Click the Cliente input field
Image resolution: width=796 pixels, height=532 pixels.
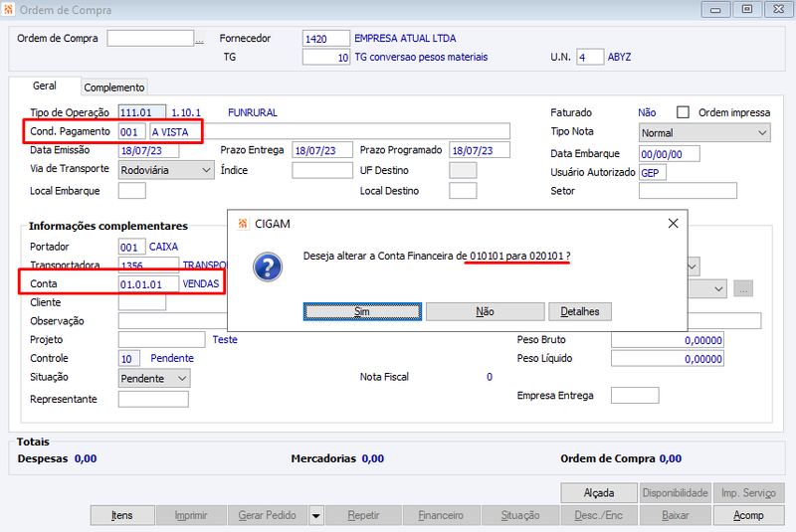click(x=142, y=302)
